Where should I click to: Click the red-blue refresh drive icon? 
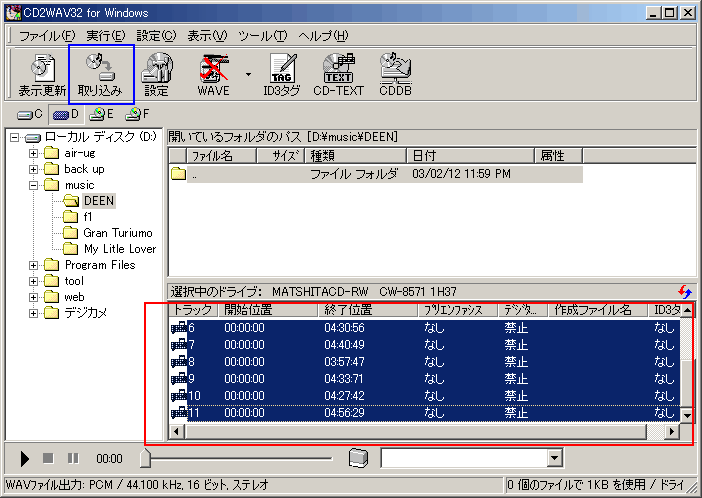click(x=684, y=291)
